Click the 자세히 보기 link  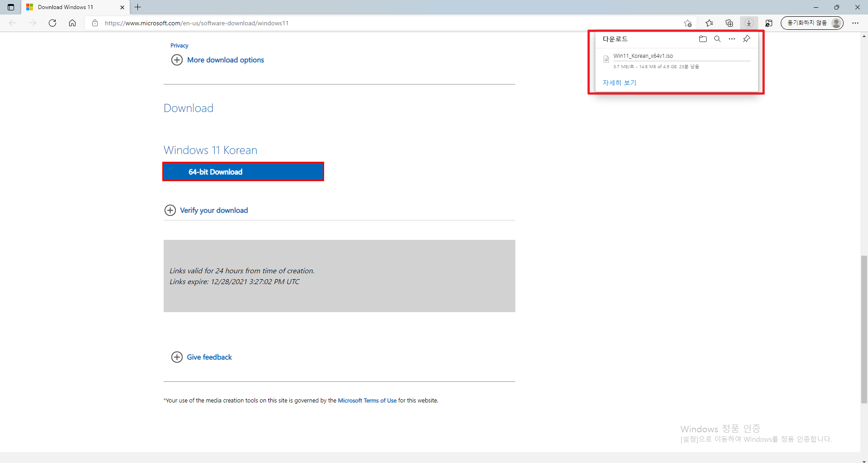coord(619,83)
